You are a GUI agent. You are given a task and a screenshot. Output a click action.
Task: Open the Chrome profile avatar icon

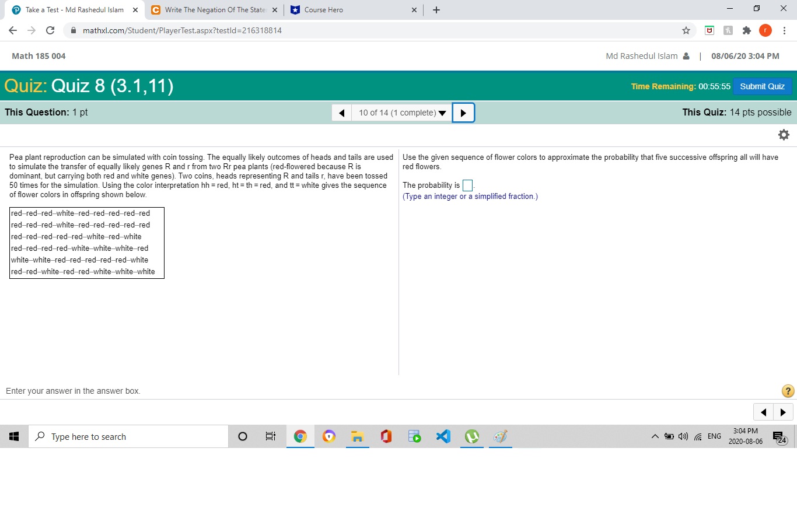[765, 30]
